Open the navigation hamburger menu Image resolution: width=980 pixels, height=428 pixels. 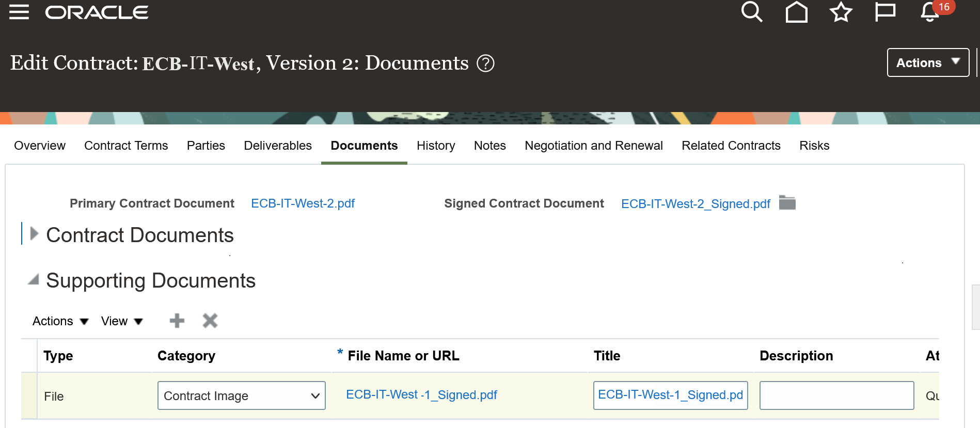pos(19,12)
